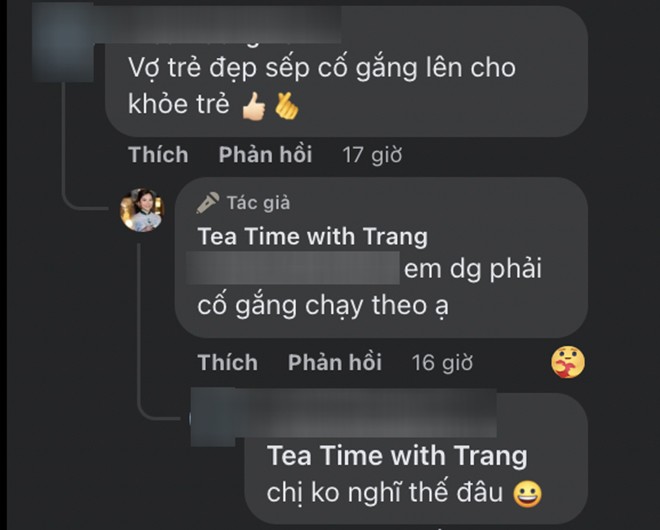Open the 16 giờ timestamp link
660x530 pixels.
click(x=442, y=363)
